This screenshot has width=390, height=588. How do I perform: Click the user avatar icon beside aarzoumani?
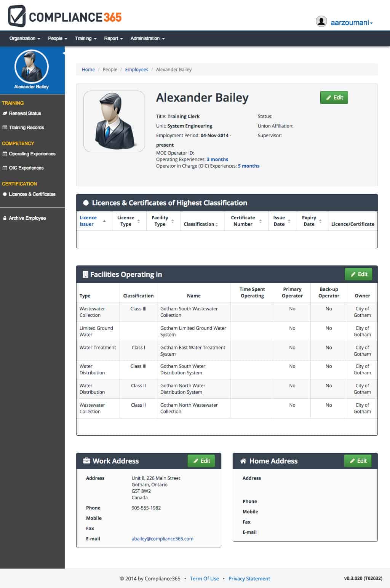click(321, 22)
